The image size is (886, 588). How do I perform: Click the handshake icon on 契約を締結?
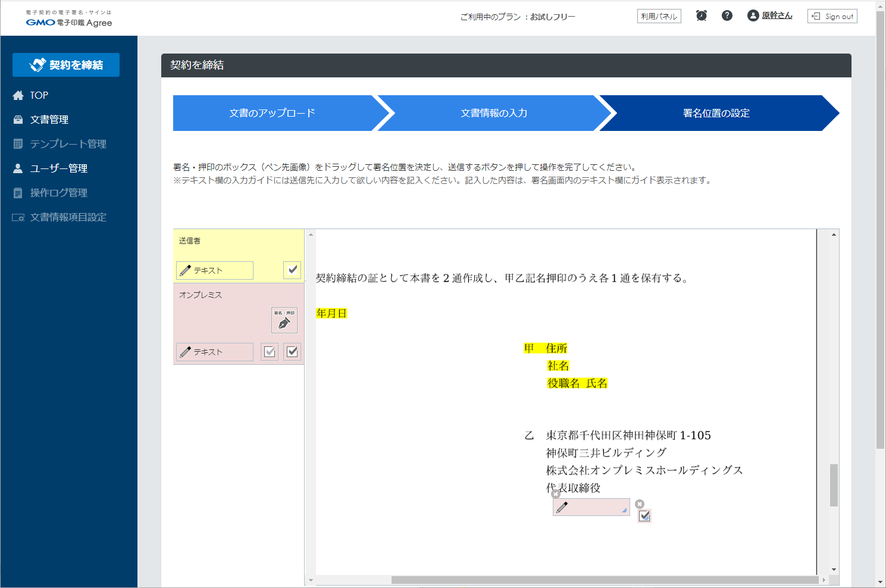(37, 65)
